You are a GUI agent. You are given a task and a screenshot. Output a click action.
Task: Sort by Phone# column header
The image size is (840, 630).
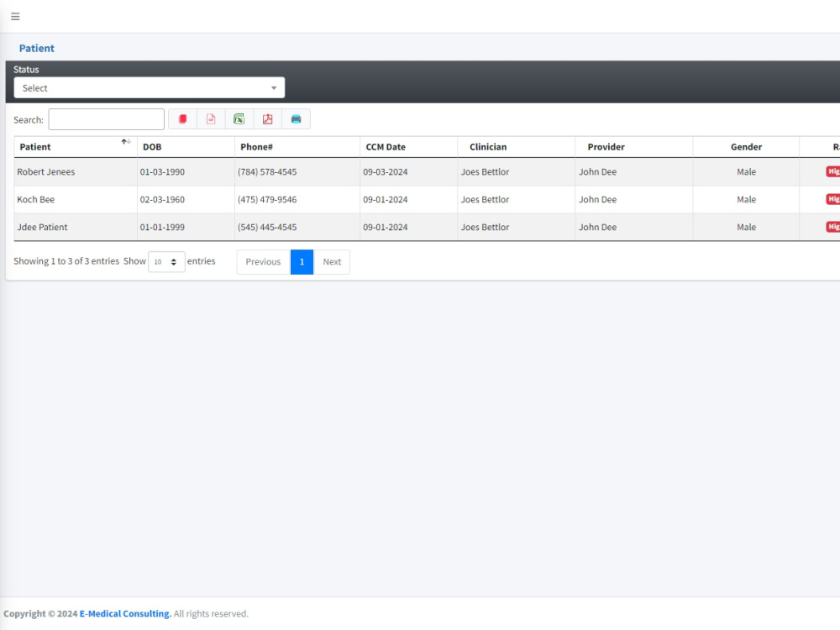297,147
